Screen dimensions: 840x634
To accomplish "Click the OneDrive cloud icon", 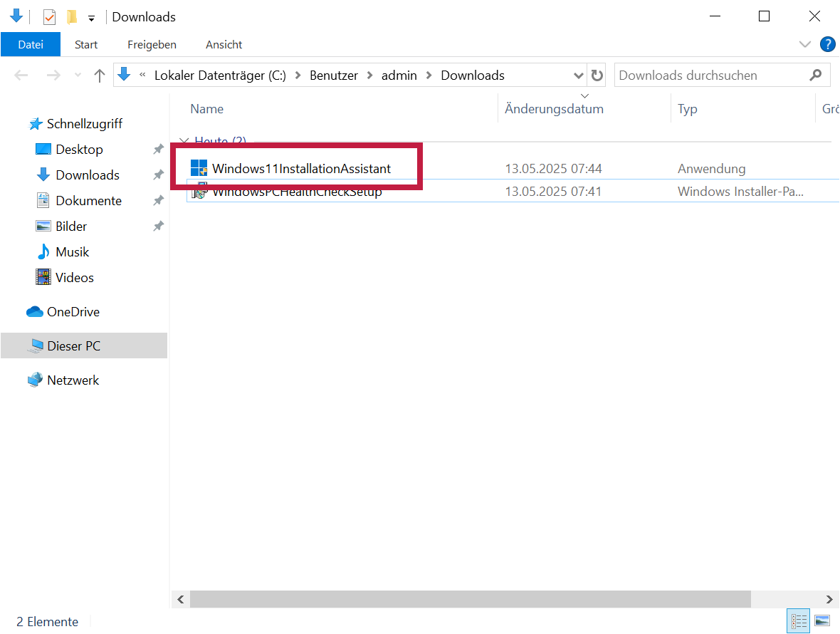I will [35, 311].
